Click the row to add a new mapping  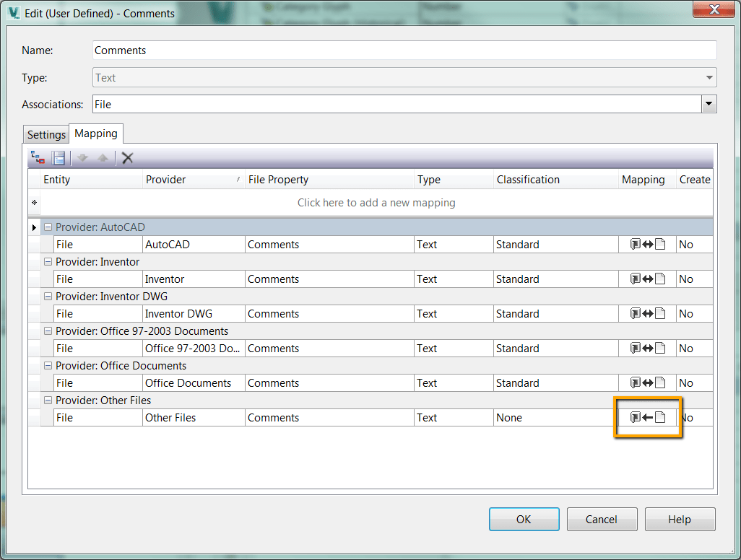376,203
